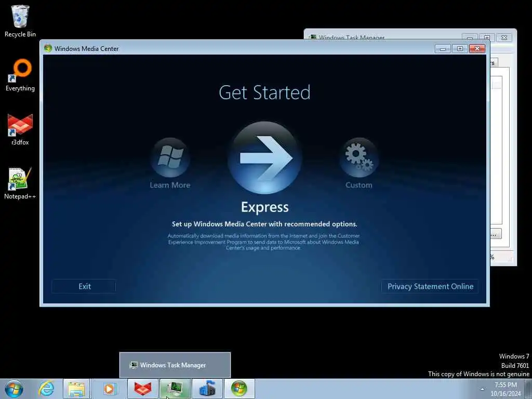Close the Windows Media Center window
The image size is (532, 399).
477,48
